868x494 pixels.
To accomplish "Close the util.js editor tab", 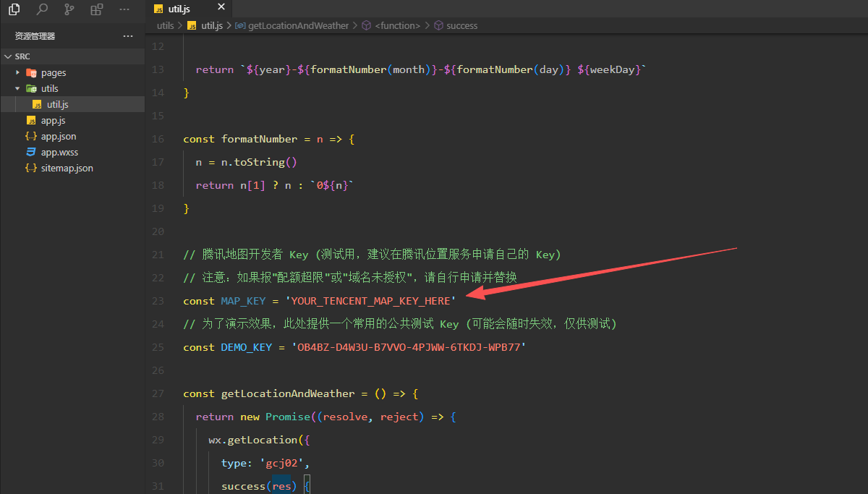I will coord(221,8).
